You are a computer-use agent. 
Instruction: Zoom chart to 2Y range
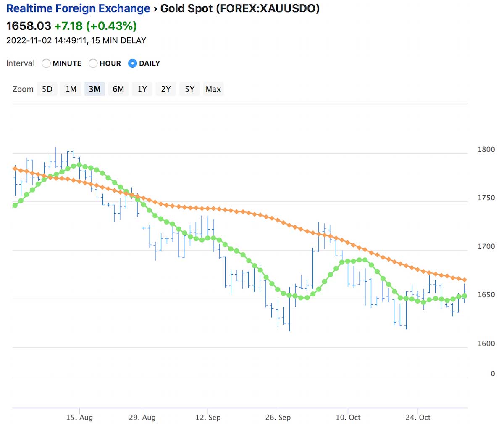pyautogui.click(x=166, y=89)
